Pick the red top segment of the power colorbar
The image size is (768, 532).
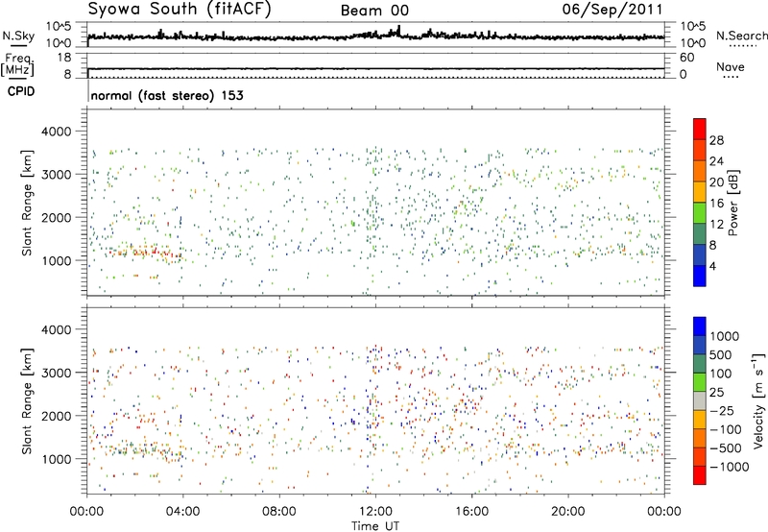[x=700, y=130]
